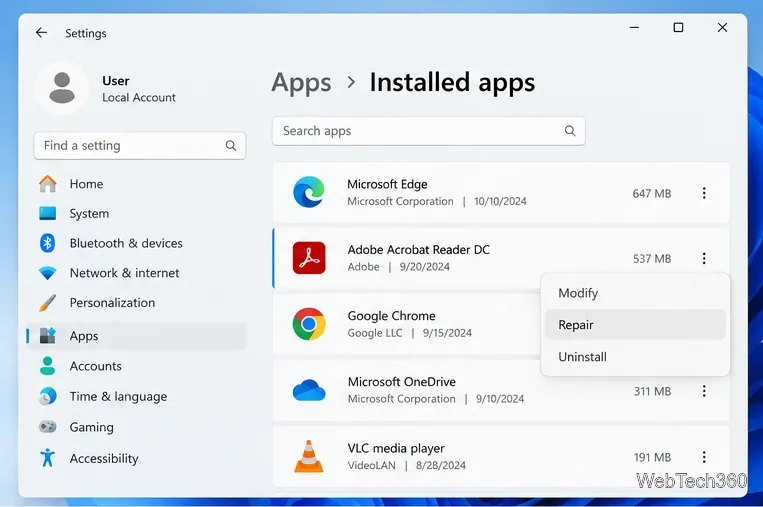
Task: Go to Home settings page
Action: click(x=86, y=184)
